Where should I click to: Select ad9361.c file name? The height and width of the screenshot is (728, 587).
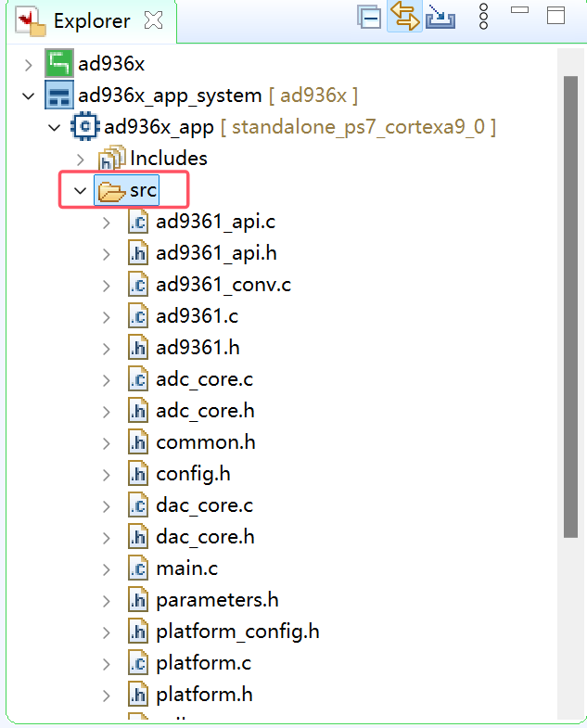(x=197, y=316)
